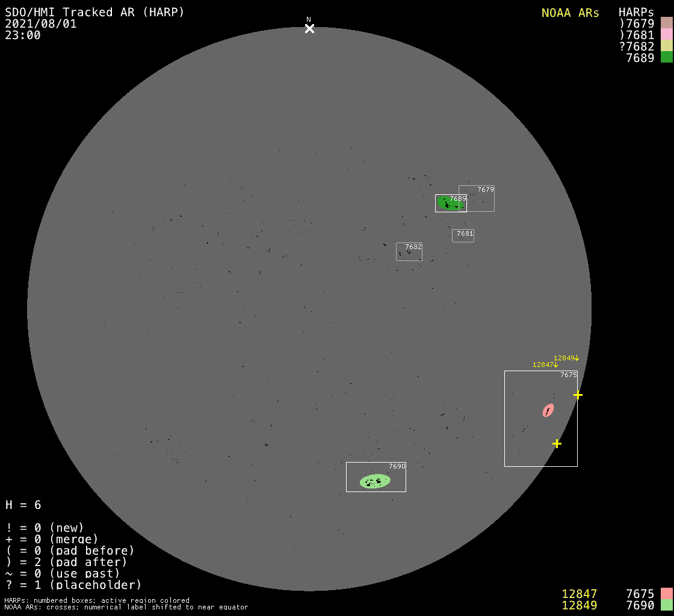Viewport: 674px width, 616px height.
Task: Click the khaki 7682 legend swatch
Action: coord(667,46)
